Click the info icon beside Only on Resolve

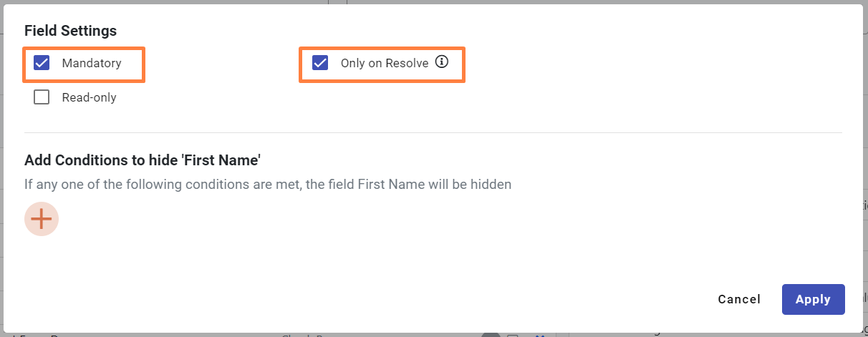click(x=442, y=62)
